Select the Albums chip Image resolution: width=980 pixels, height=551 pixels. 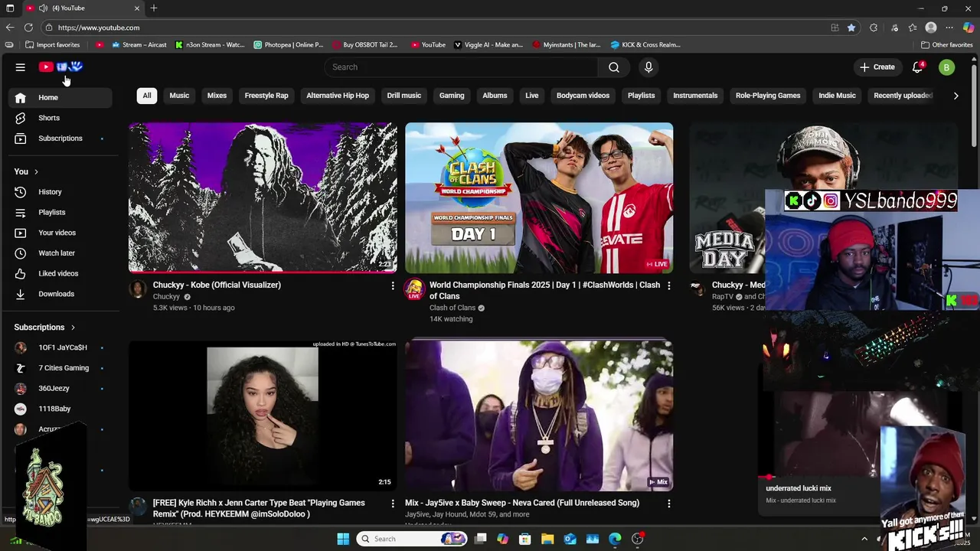click(x=495, y=96)
